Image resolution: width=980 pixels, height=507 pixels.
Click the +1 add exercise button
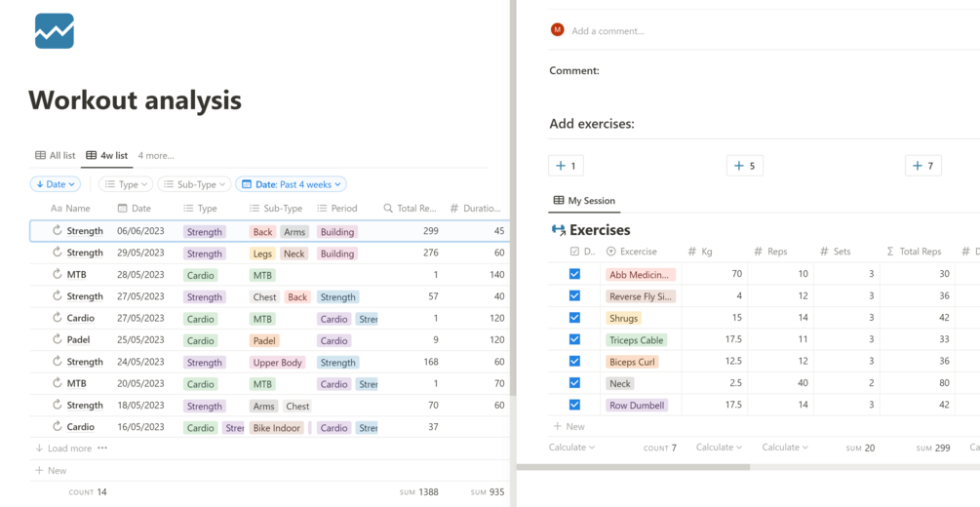click(x=566, y=166)
